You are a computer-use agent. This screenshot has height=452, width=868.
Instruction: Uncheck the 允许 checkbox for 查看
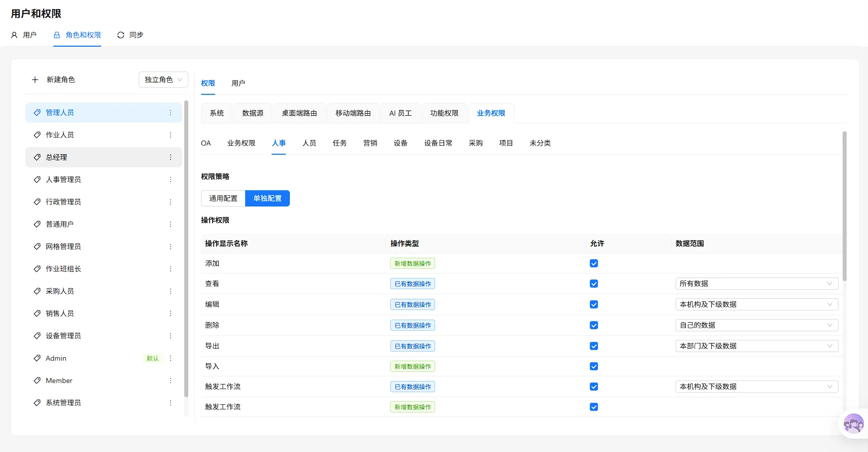(x=594, y=284)
